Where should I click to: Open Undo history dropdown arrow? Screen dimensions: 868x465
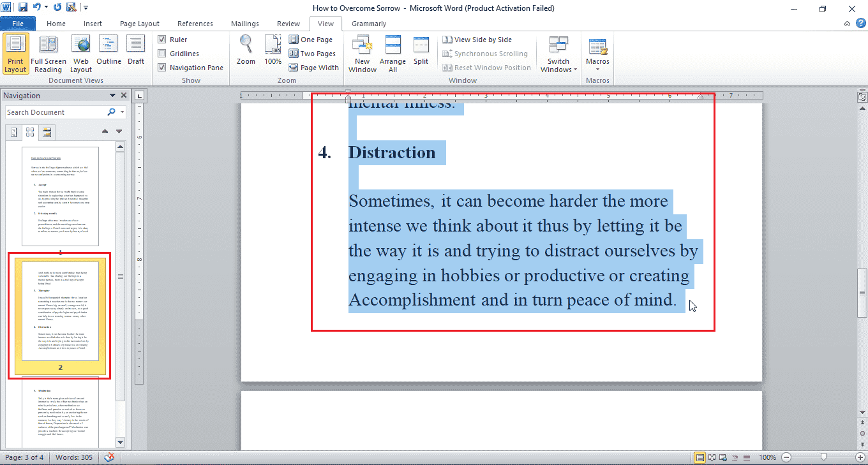coord(46,8)
